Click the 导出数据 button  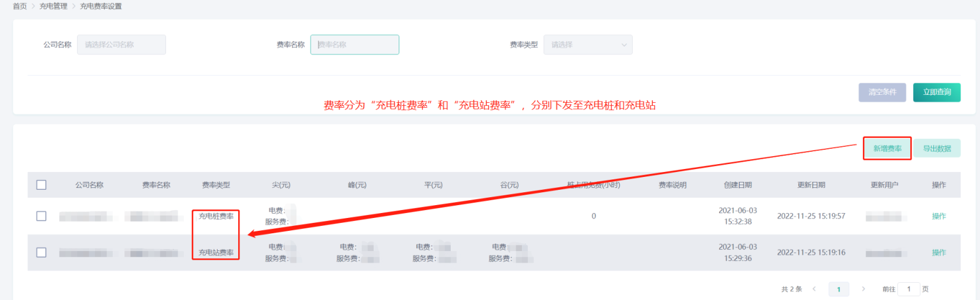[x=937, y=149]
